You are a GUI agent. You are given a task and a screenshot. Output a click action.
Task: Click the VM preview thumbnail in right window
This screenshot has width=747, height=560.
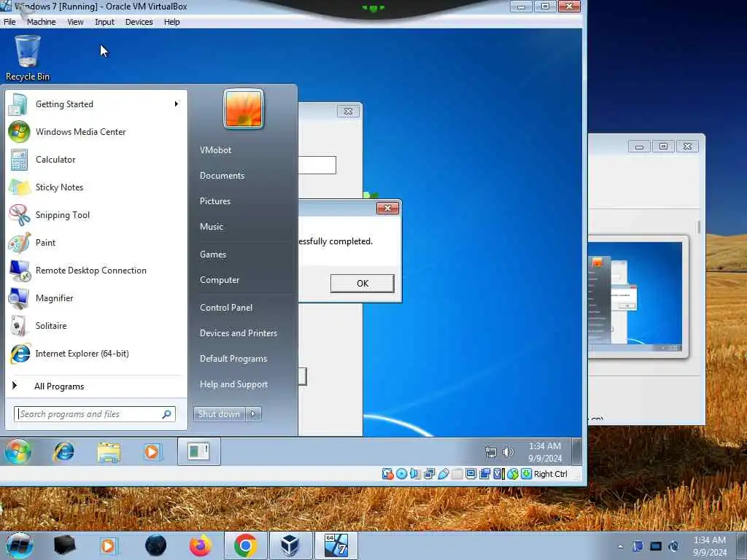click(635, 296)
